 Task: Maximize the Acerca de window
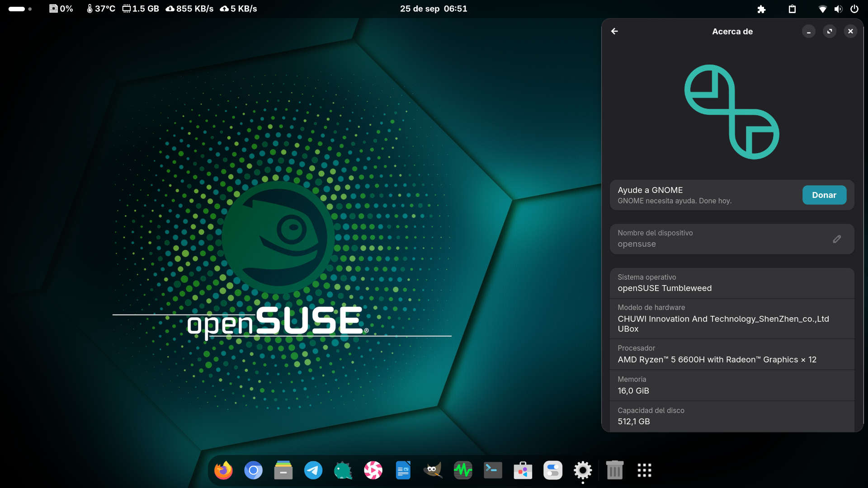click(x=830, y=31)
